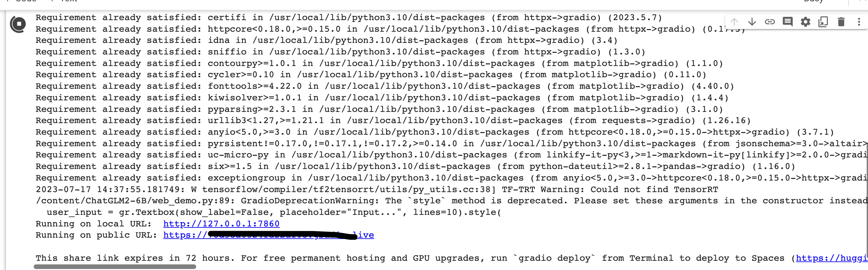Viewport: 868px width, 270px height.
Task: Delete the cell with trash icon
Action: (841, 22)
